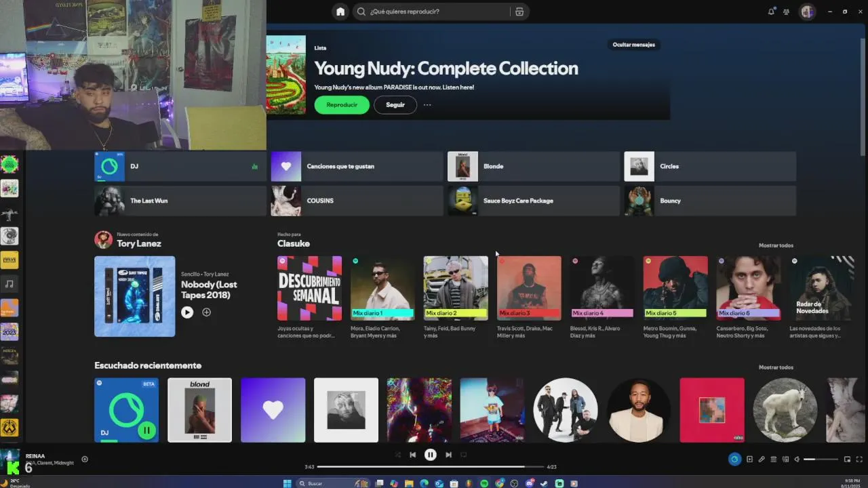Skip to the previous track

(412, 455)
